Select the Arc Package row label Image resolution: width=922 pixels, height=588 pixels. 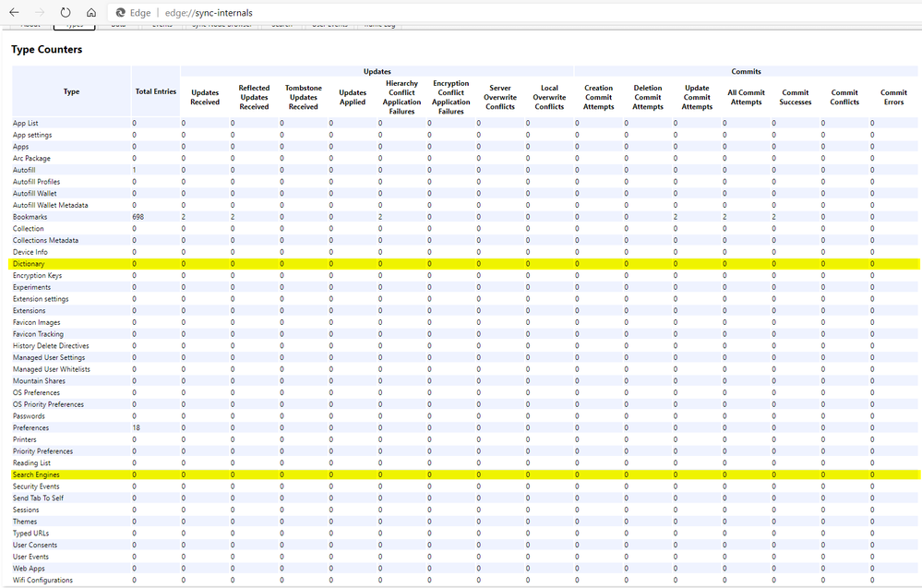(31, 158)
